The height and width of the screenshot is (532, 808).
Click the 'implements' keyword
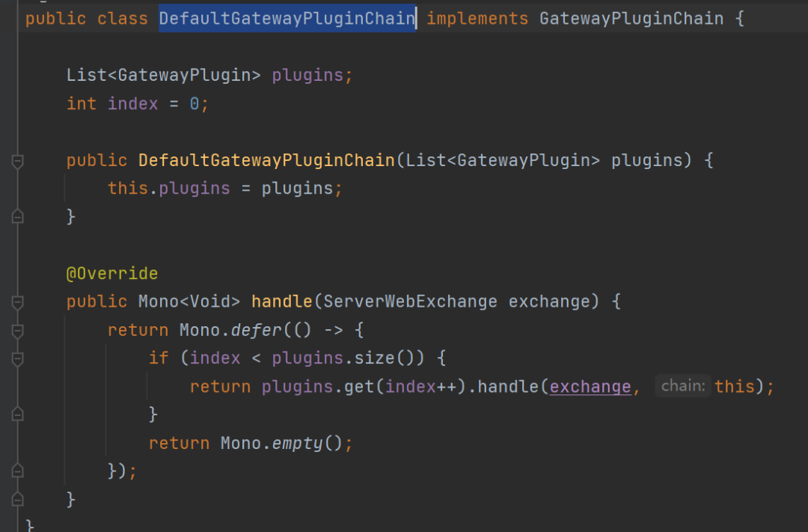477,19
